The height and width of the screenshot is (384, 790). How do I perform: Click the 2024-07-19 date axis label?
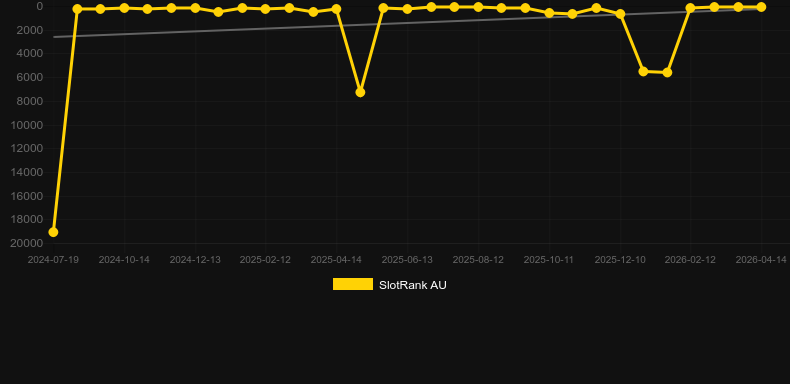(53, 260)
